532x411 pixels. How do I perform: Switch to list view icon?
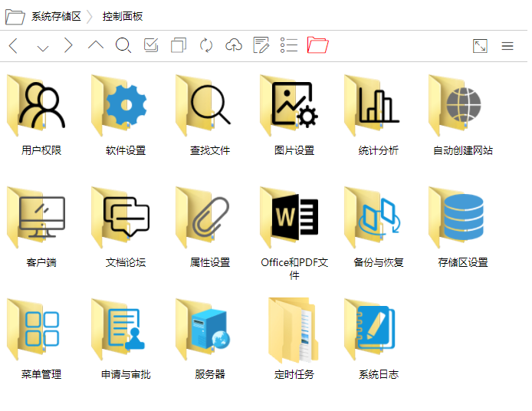289,45
